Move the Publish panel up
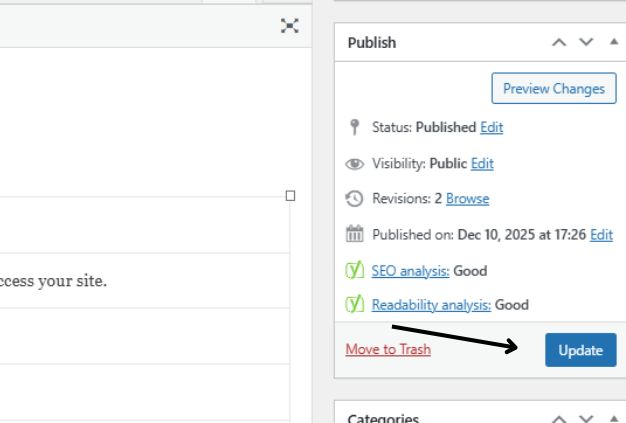 [559, 42]
